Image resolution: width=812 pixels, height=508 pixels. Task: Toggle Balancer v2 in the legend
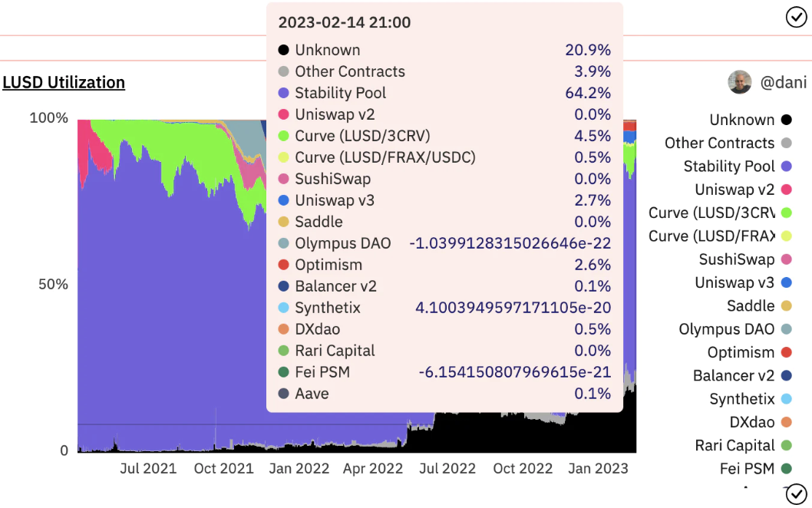pos(734,376)
